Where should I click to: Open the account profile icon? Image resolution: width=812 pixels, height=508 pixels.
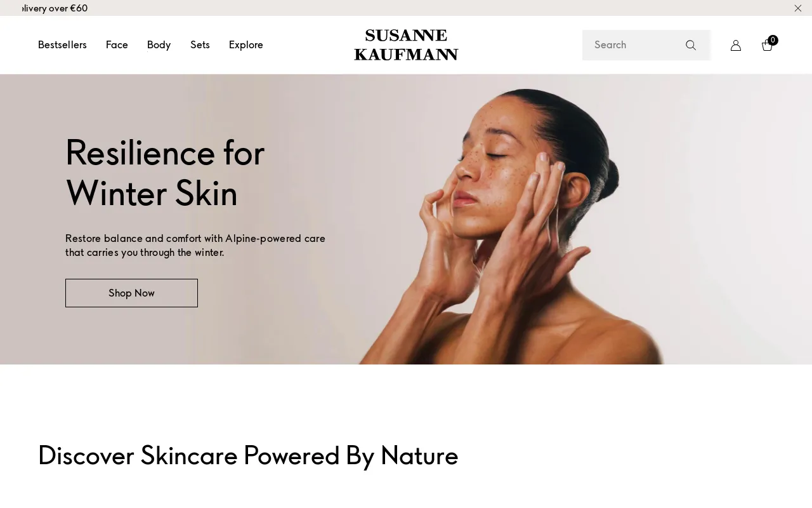point(736,45)
